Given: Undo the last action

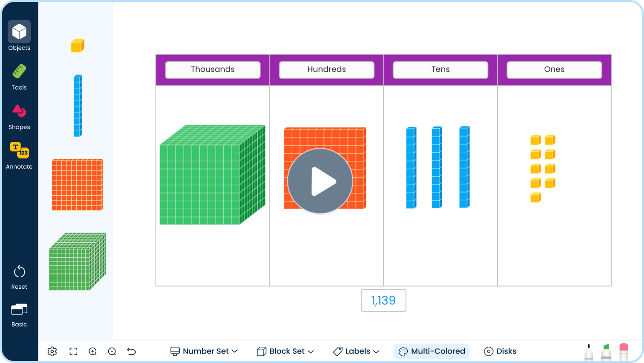Looking at the screenshot, I should 131,352.
